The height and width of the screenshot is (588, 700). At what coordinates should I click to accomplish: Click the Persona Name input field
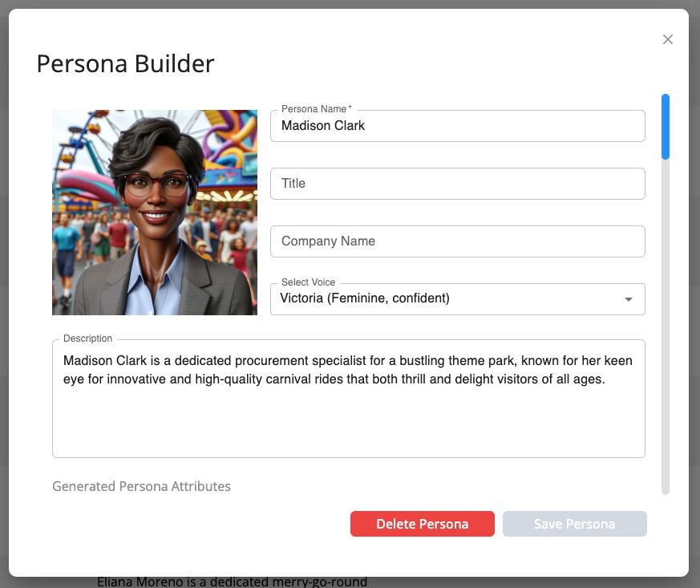tap(457, 126)
